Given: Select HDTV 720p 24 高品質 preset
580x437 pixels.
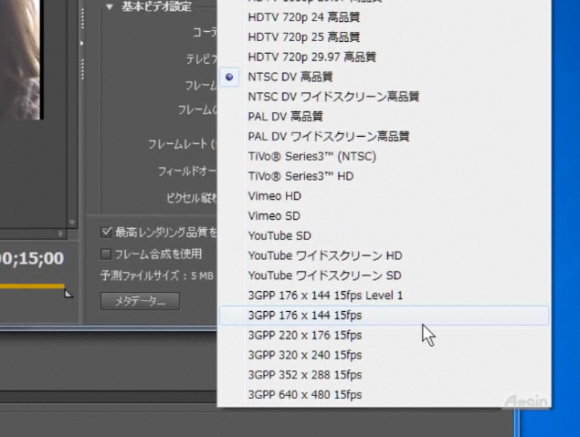Looking at the screenshot, I should pyautogui.click(x=384, y=17).
